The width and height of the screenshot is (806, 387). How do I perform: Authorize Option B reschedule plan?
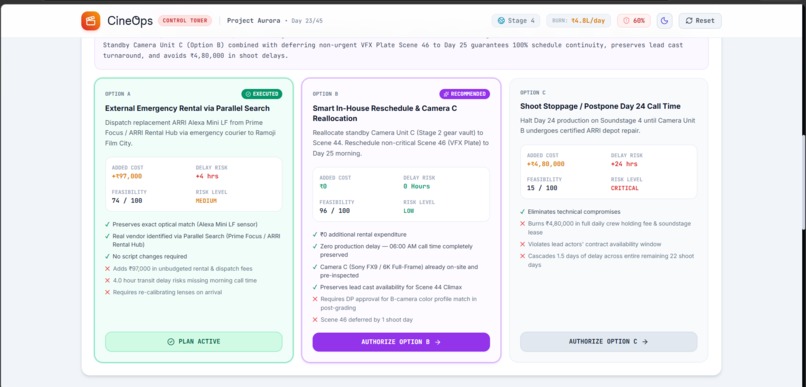pos(401,342)
